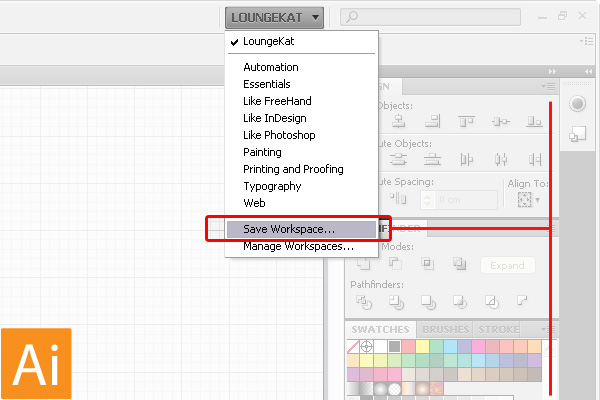Image resolution: width=600 pixels, height=400 pixels.
Task: Click Horizontal Distribute Space icon
Action: pyautogui.click(x=398, y=199)
